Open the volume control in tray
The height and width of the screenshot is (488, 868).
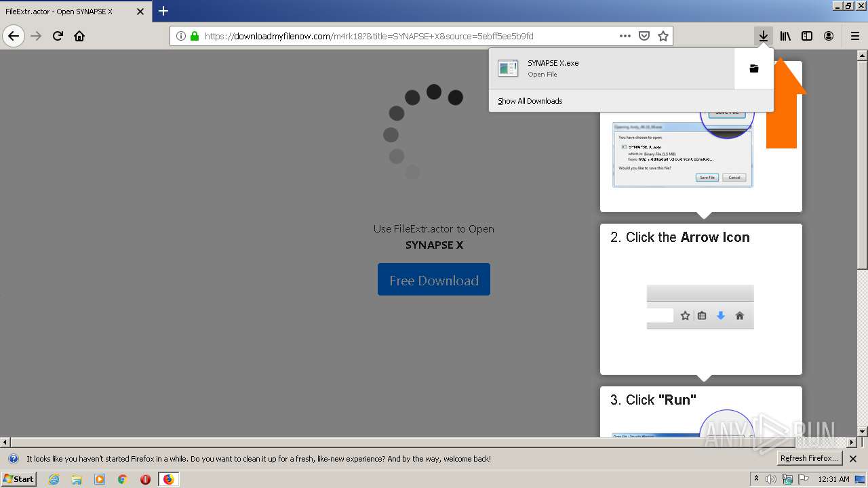771,479
